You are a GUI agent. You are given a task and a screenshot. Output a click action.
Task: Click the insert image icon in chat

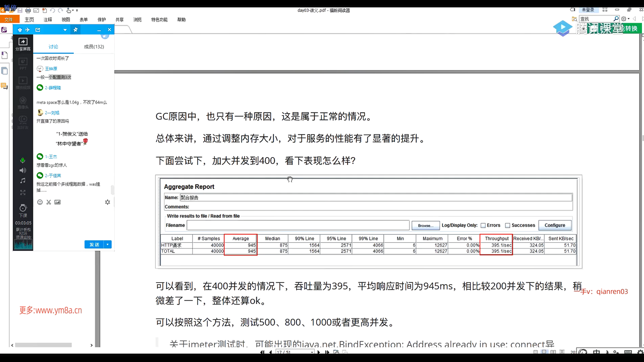[x=58, y=202]
